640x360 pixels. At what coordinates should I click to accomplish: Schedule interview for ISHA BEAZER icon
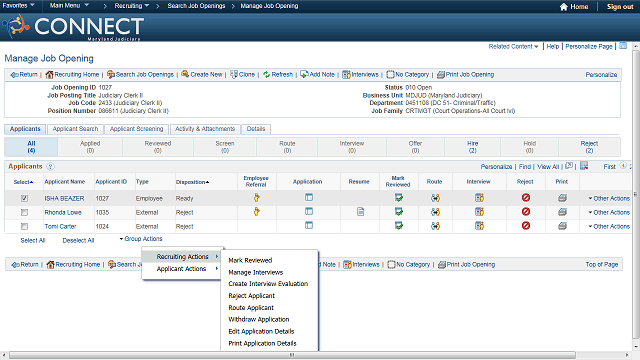point(479,198)
